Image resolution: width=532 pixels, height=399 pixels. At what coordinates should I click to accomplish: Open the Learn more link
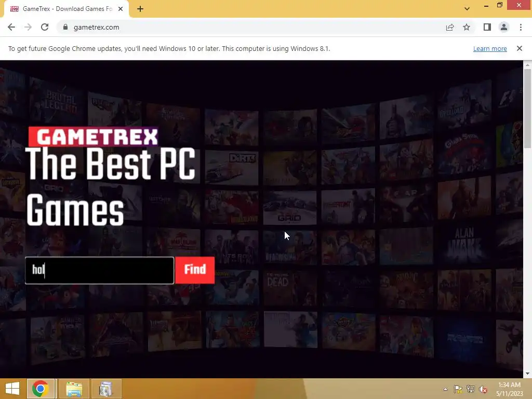[x=490, y=48]
